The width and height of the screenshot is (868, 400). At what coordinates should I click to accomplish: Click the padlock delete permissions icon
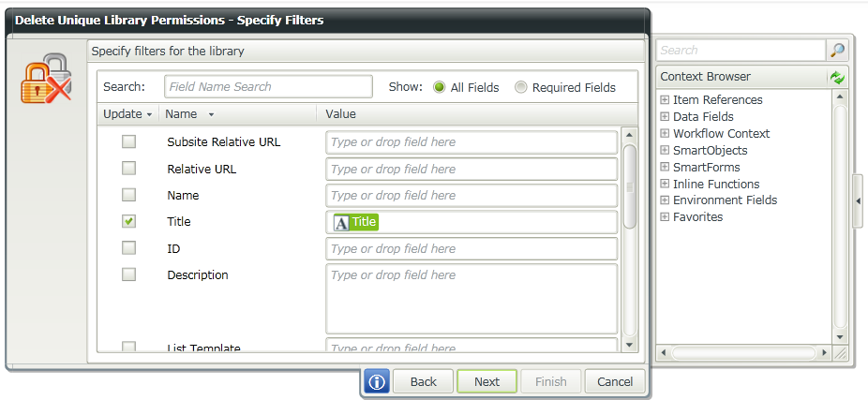click(46, 78)
